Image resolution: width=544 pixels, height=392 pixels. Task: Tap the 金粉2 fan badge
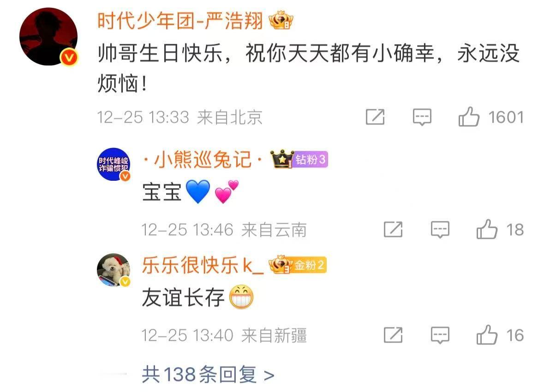pos(309,265)
